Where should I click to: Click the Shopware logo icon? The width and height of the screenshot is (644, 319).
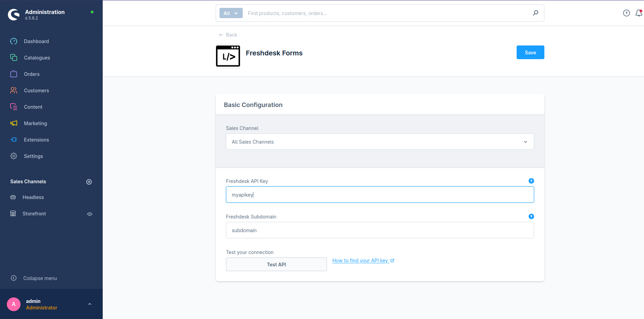[x=14, y=14]
